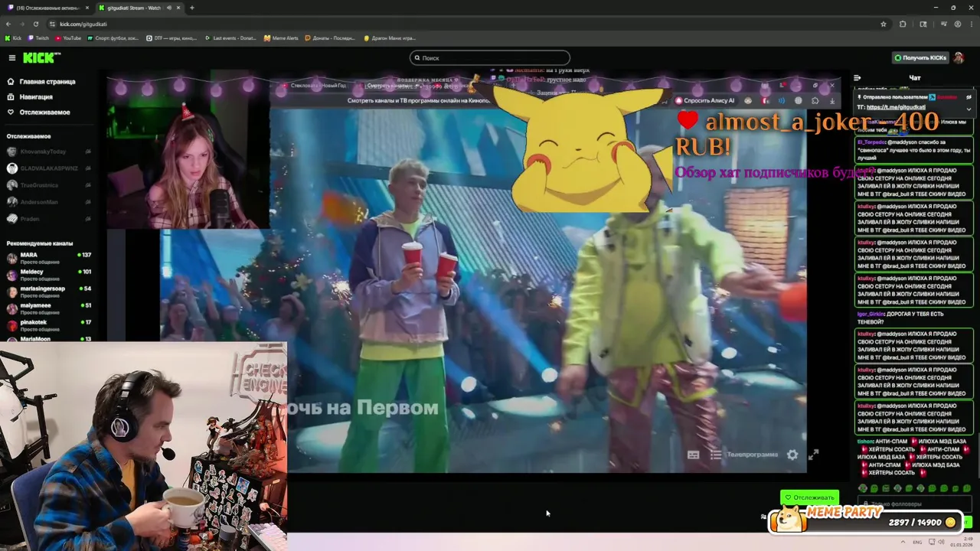Viewport: 980px width, 551px height.
Task: Click the download icon in streamed browser toolbar
Action: pos(832,100)
